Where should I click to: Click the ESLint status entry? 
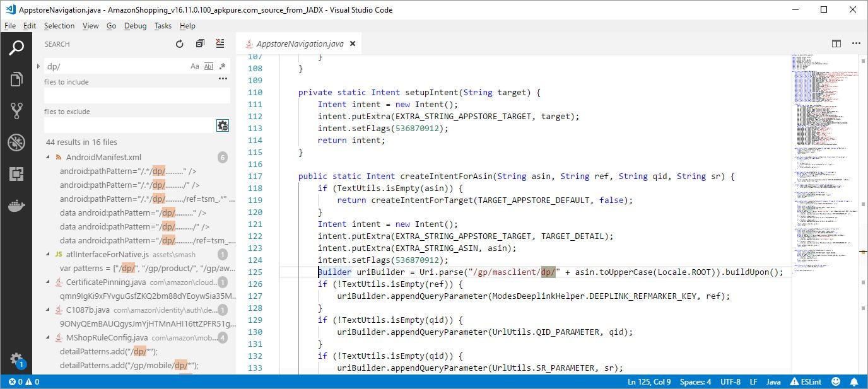pyautogui.click(x=806, y=381)
